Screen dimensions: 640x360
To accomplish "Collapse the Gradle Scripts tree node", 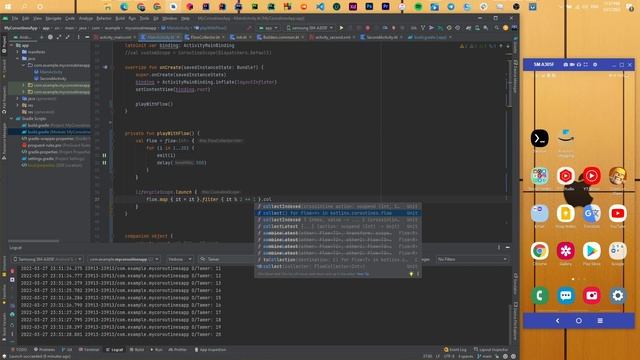I will tap(12, 118).
